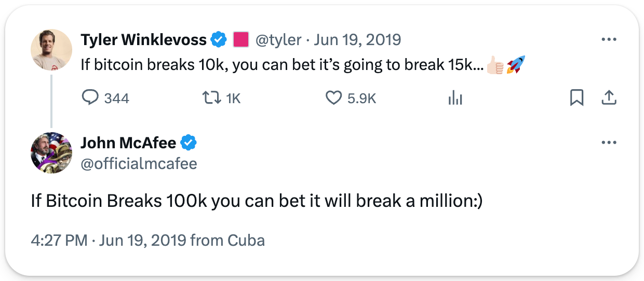Go to the @tyler handle
This screenshot has width=644, height=281.
point(278,39)
